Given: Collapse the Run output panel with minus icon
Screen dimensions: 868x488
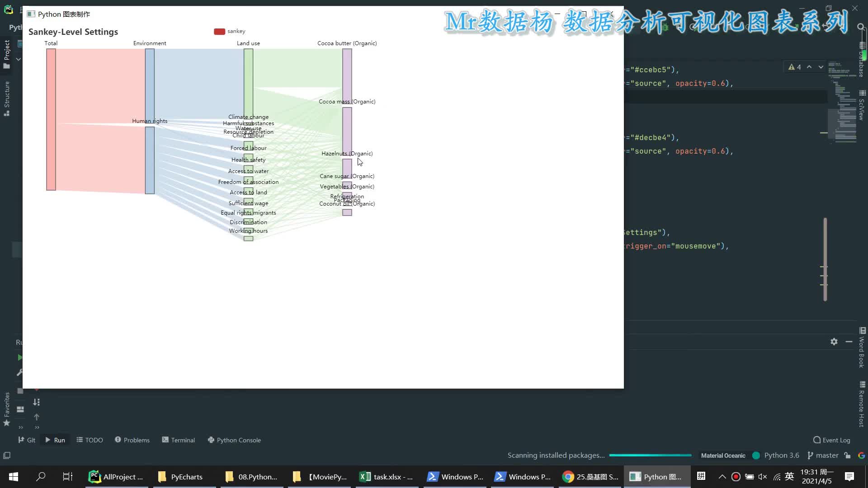Looking at the screenshot, I should [x=849, y=342].
